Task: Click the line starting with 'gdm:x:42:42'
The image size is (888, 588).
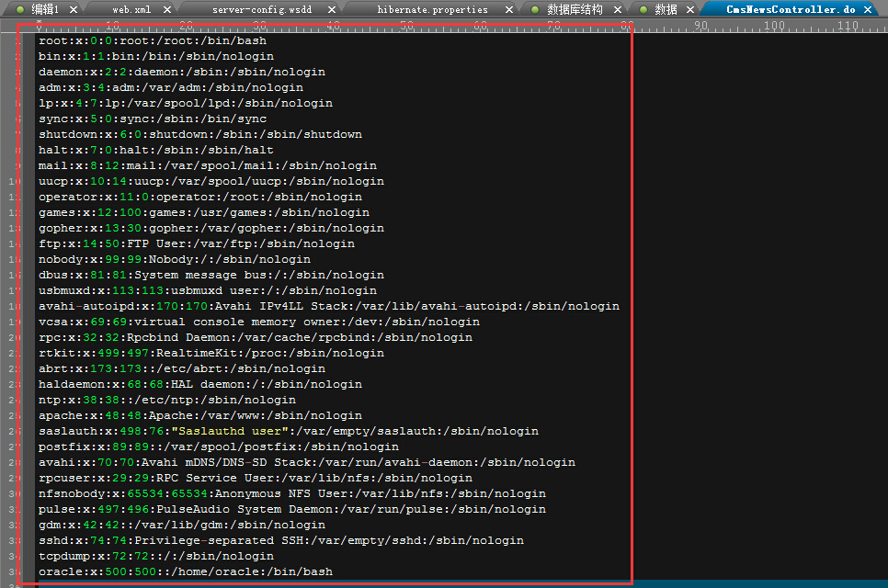Action: point(182,526)
